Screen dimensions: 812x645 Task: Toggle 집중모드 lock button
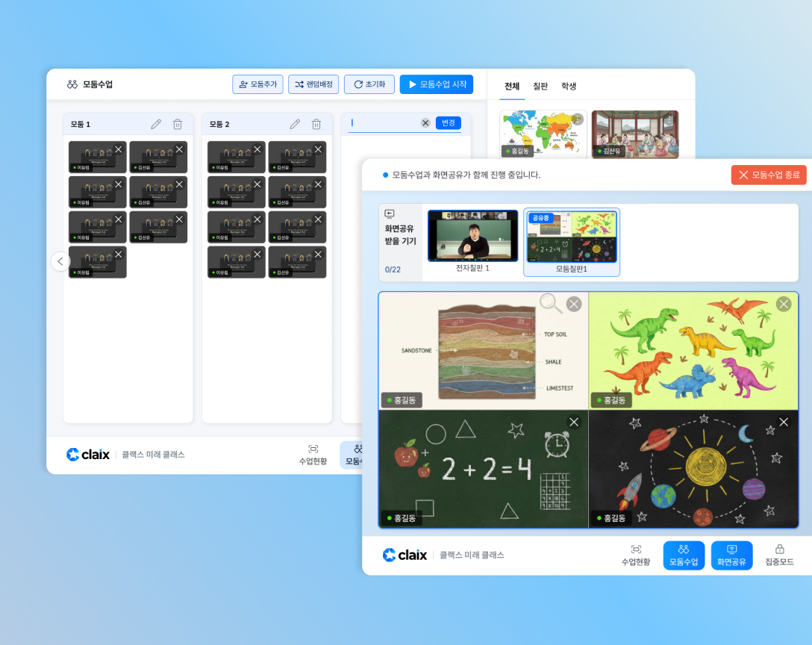point(779,555)
